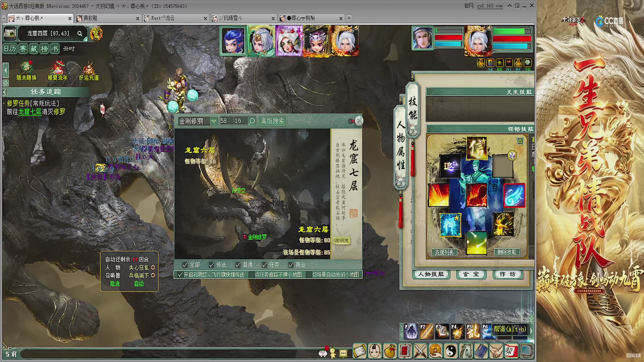This screenshot has width=644, height=362.
Task: Open the gold coin trade icon
Action: point(435,351)
